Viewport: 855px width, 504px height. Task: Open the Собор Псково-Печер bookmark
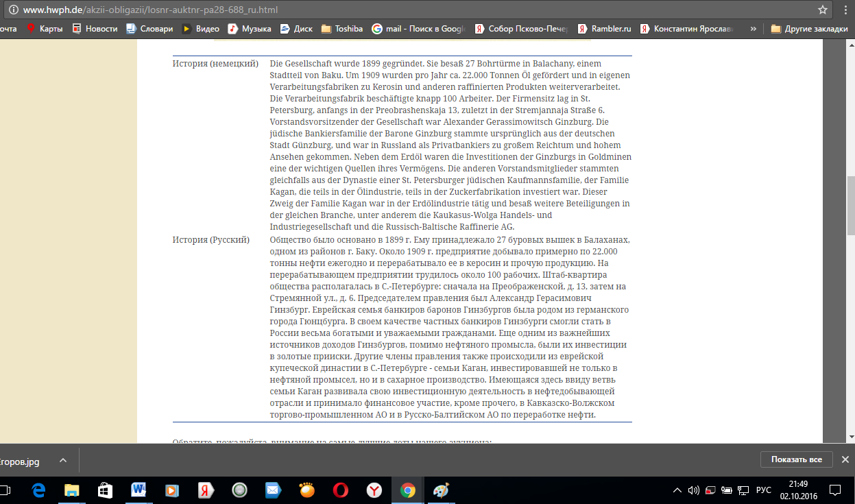pos(522,29)
